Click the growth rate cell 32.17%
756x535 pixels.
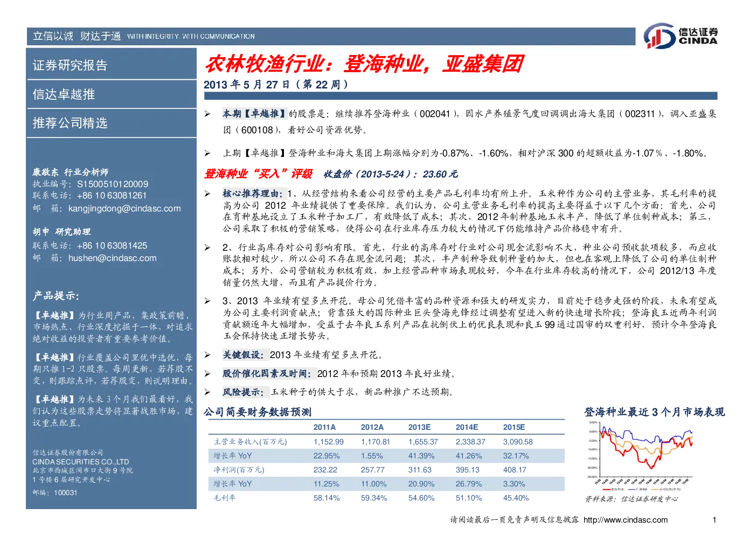click(x=516, y=456)
